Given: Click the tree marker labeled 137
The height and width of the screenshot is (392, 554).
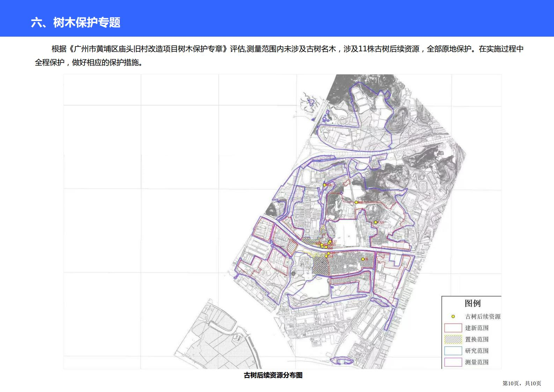Looking at the screenshot, I should pyautogui.click(x=330, y=242).
